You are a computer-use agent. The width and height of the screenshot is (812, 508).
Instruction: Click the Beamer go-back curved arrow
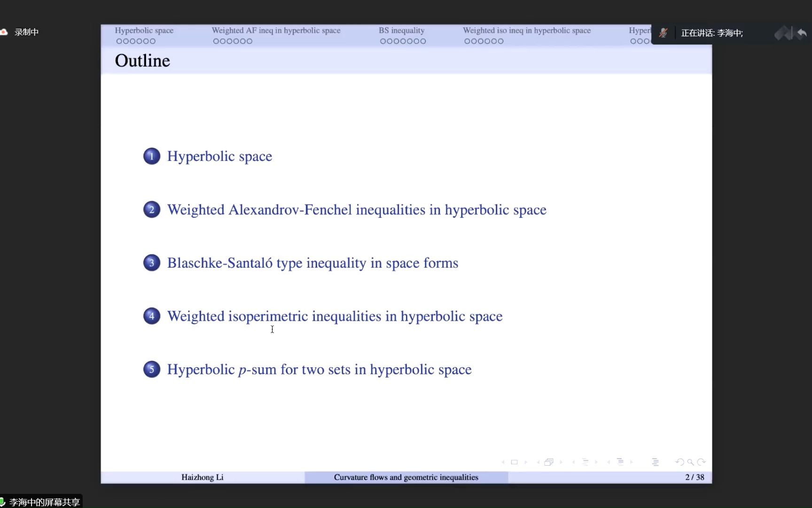click(x=679, y=462)
